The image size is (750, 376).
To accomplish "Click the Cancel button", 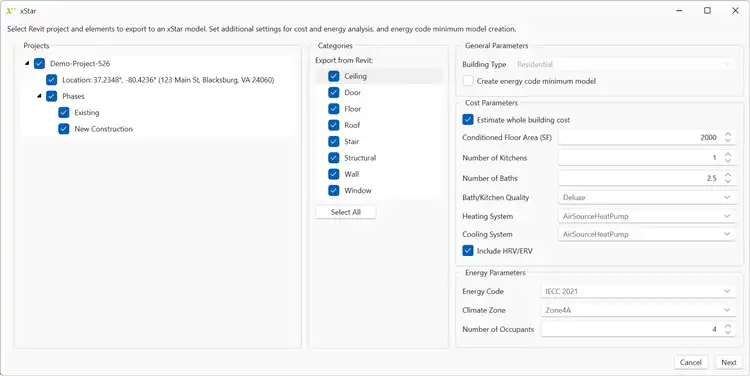I will 691,362.
